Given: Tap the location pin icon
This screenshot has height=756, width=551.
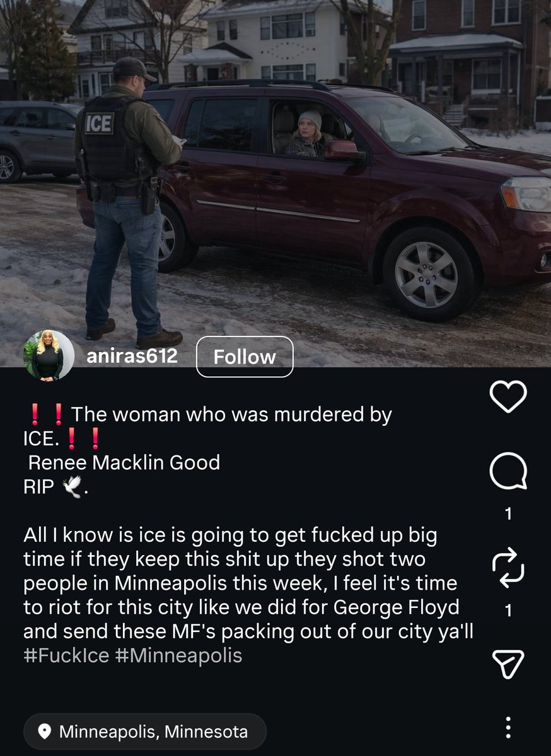Looking at the screenshot, I should click(x=45, y=732).
